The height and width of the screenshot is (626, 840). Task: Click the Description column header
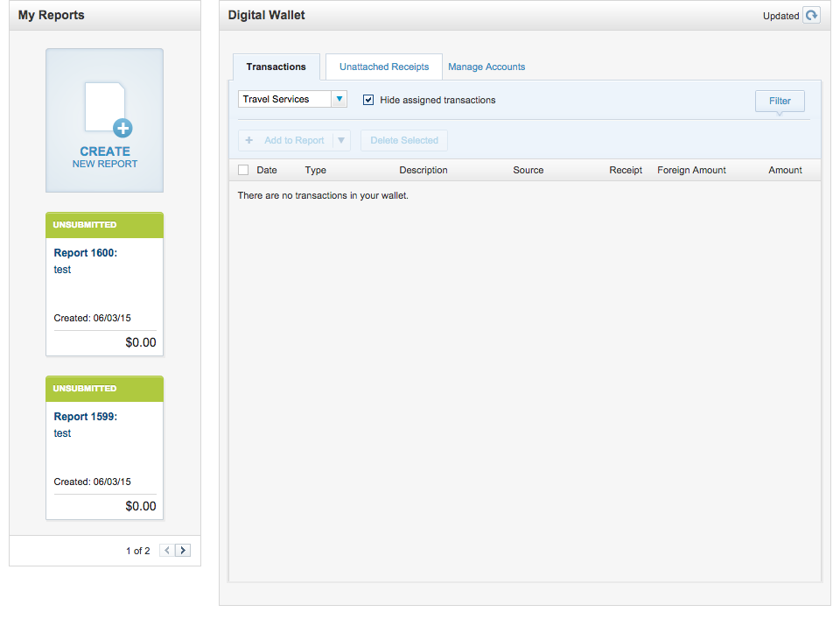tap(423, 170)
